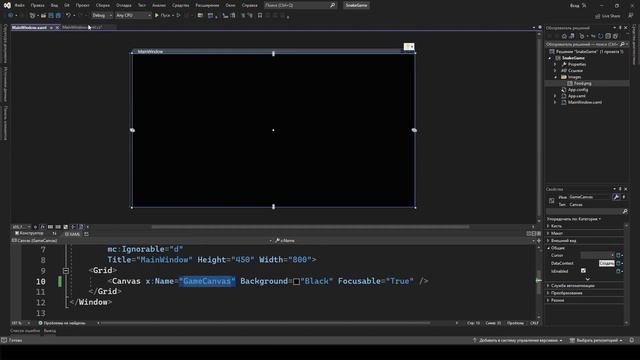Click the bookmark icon in toolbar
640x360 pixels.
click(x=260, y=15)
